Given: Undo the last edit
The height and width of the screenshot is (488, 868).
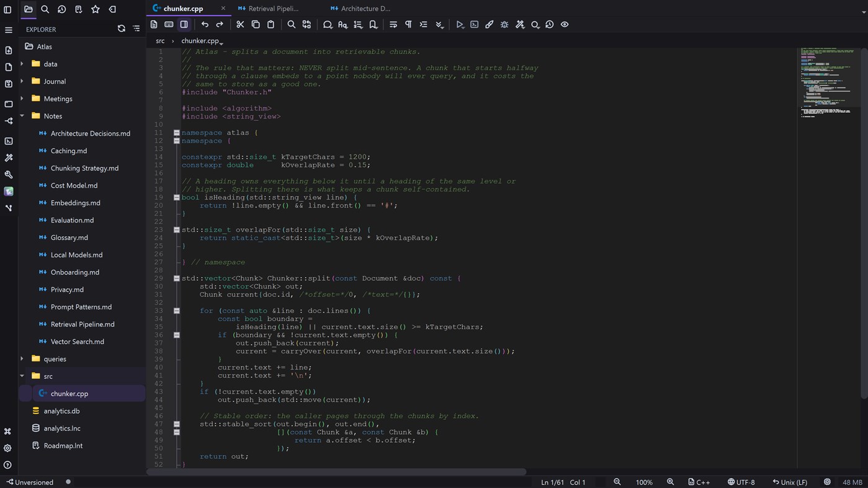Looking at the screenshot, I should (205, 25).
